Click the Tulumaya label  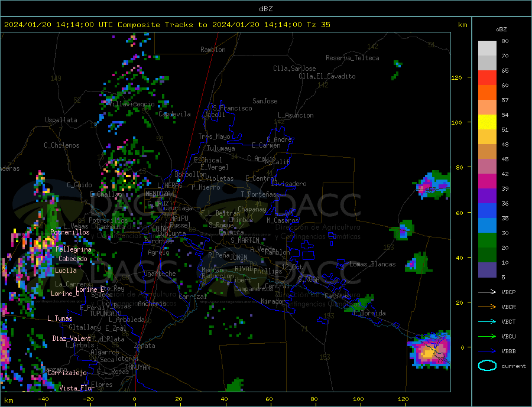coord(221,148)
